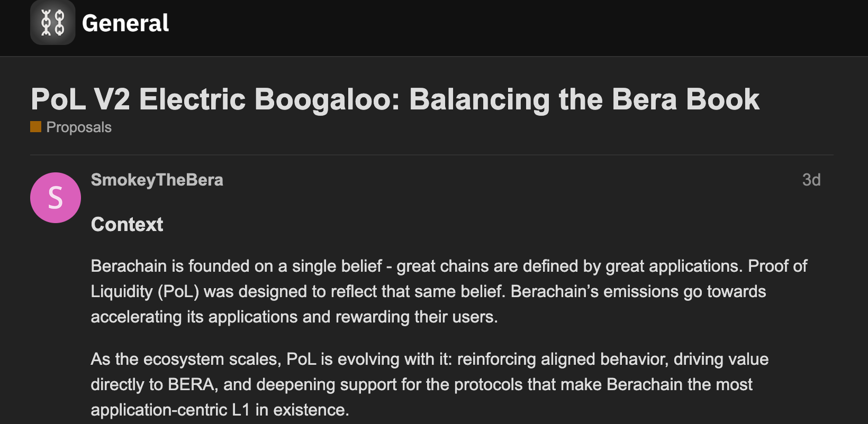
Task: Click the chain-link site logo icon
Action: [x=52, y=23]
